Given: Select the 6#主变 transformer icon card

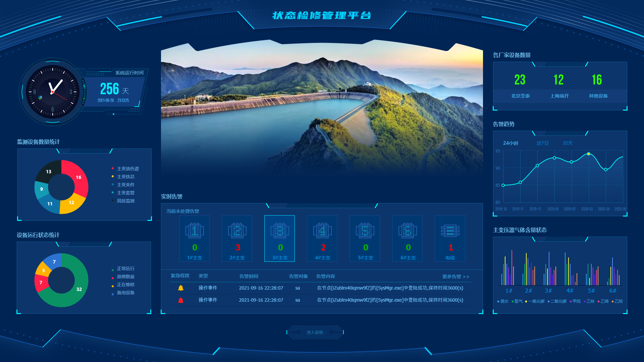Looking at the screenshot, I should (408, 238).
